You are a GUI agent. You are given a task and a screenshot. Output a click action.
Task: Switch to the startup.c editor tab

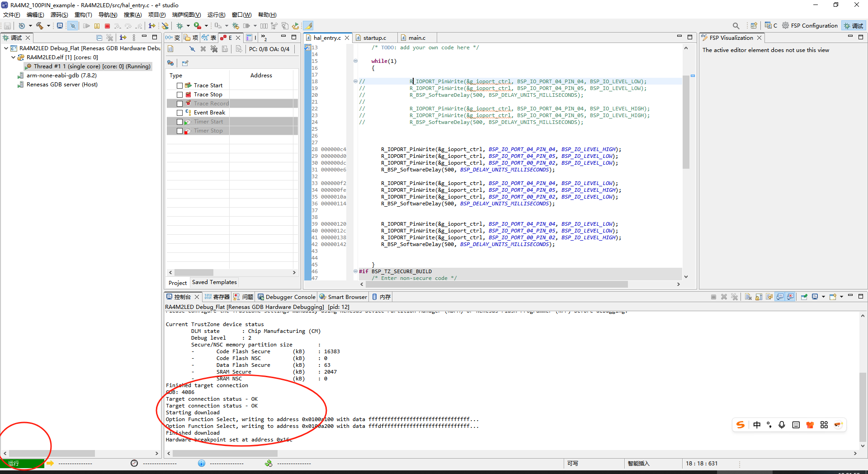[375, 38]
